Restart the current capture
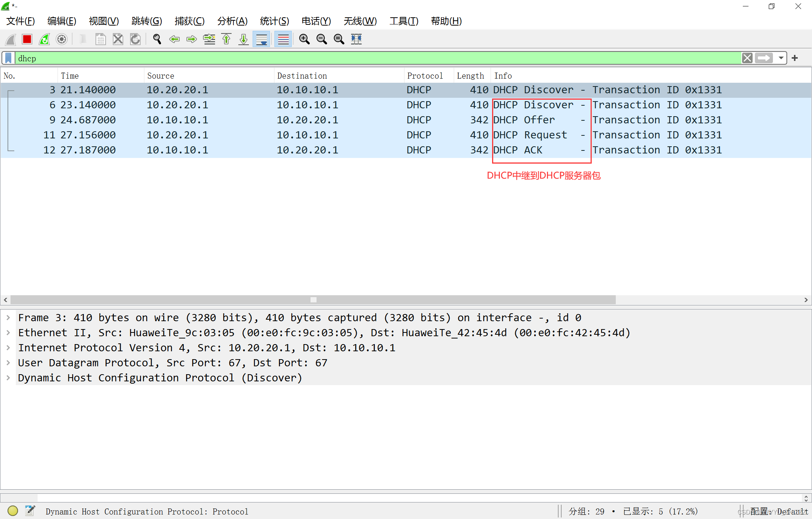 44,39
